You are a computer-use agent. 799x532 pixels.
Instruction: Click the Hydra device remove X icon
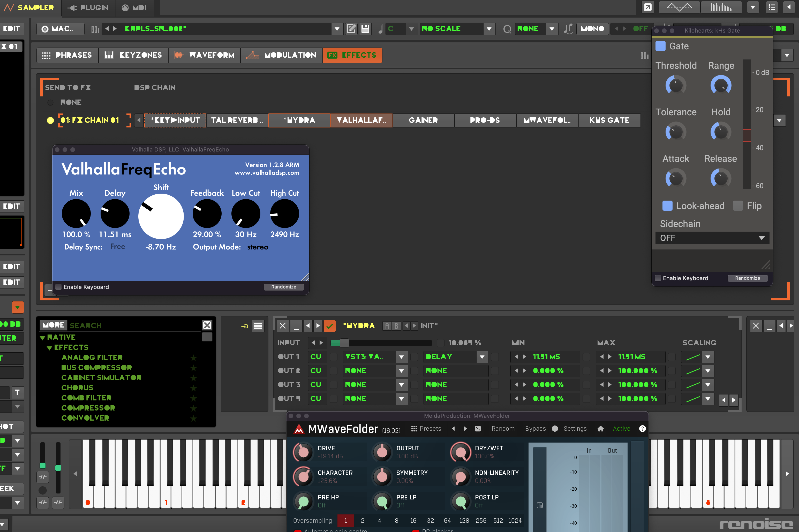(283, 326)
